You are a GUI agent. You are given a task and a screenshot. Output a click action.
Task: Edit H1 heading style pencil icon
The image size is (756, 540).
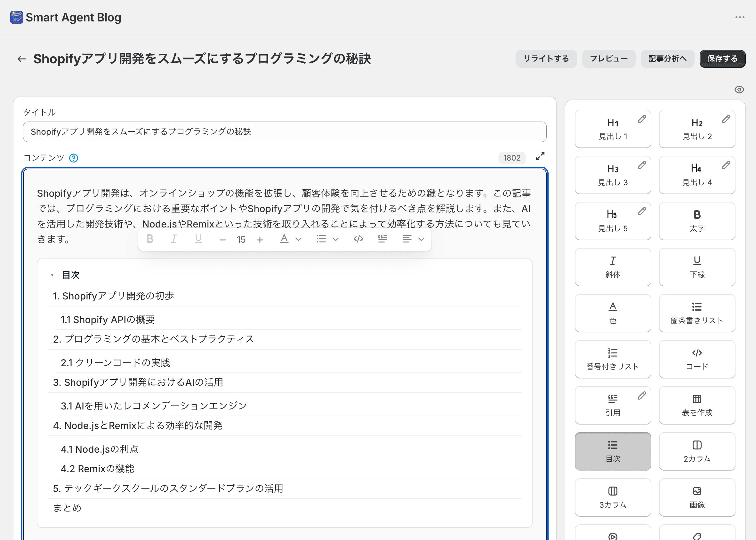point(642,119)
